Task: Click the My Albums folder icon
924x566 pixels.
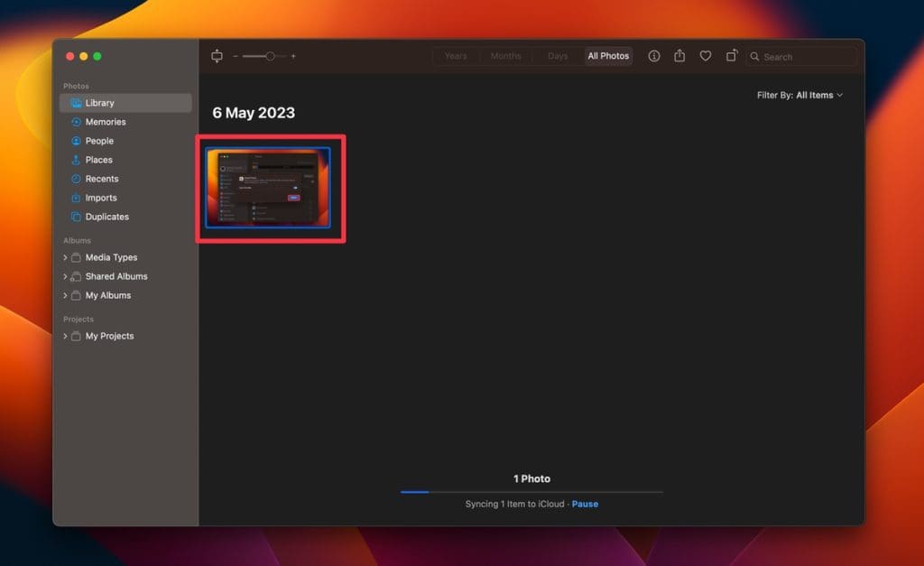Action: tap(76, 295)
